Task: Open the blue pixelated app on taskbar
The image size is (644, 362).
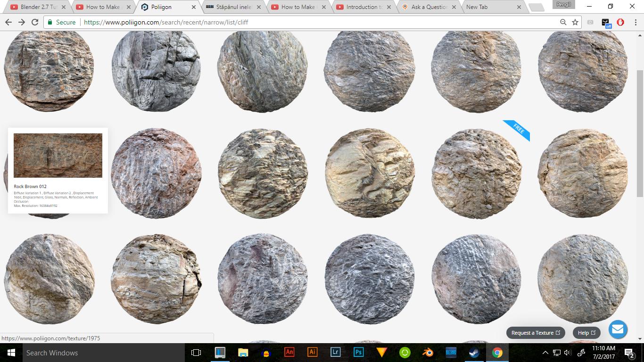Action: [x=451, y=353]
